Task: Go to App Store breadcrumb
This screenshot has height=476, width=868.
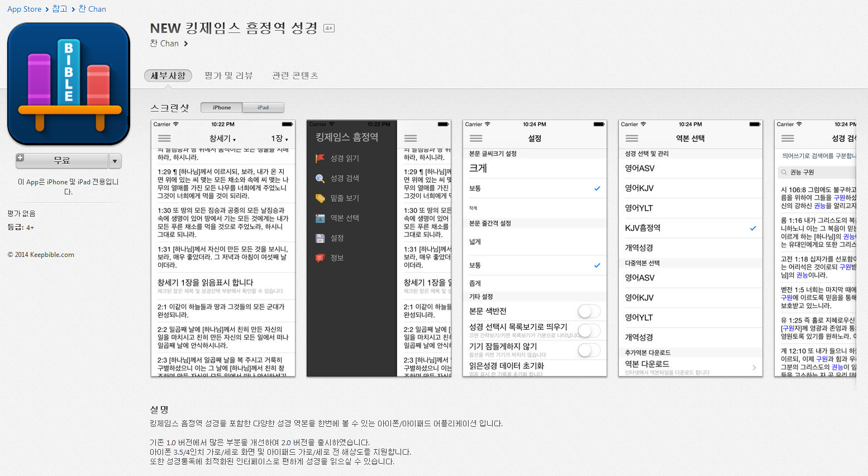Action: pyautogui.click(x=24, y=9)
